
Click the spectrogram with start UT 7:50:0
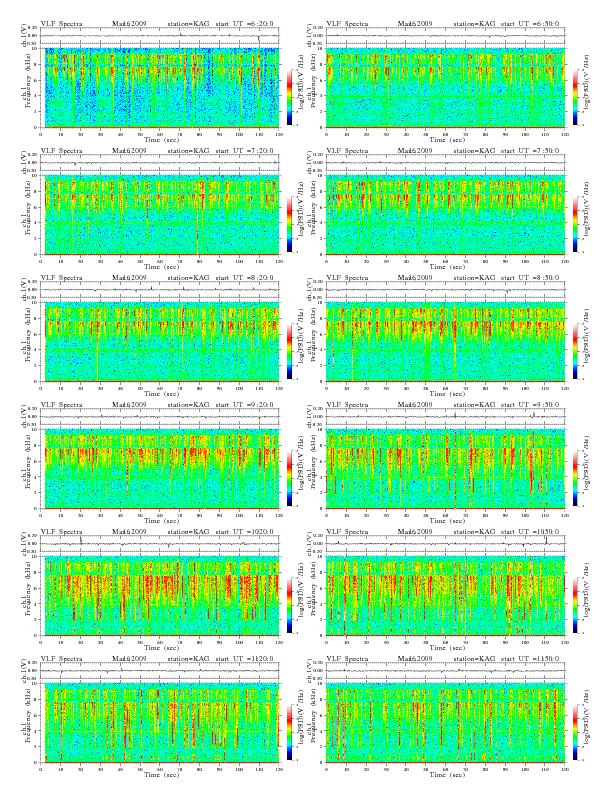pyautogui.click(x=446, y=215)
